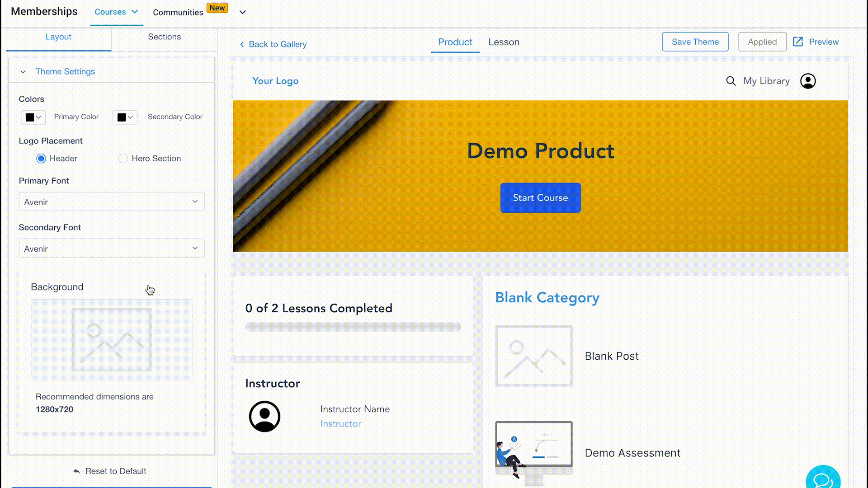The width and height of the screenshot is (868, 488).
Task: Switch to the Lesson tab
Action: point(504,42)
